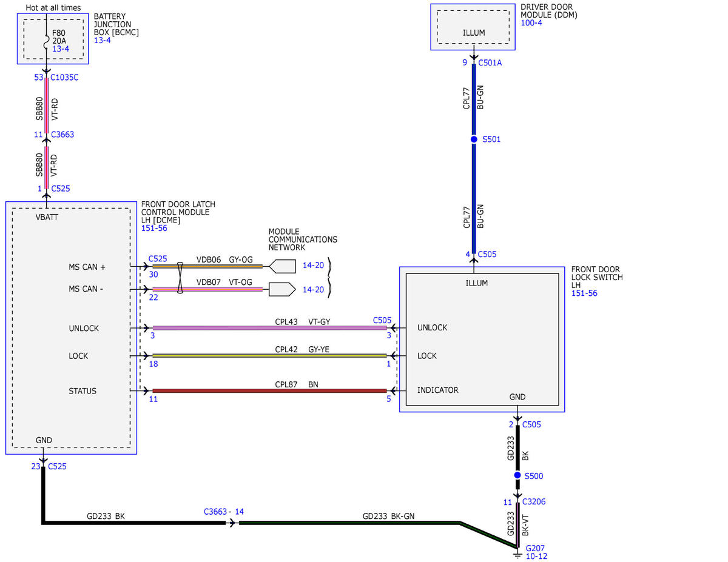This screenshot has height=562, width=728.
Task: Click the C505 label at pin 4
Action: click(x=487, y=255)
